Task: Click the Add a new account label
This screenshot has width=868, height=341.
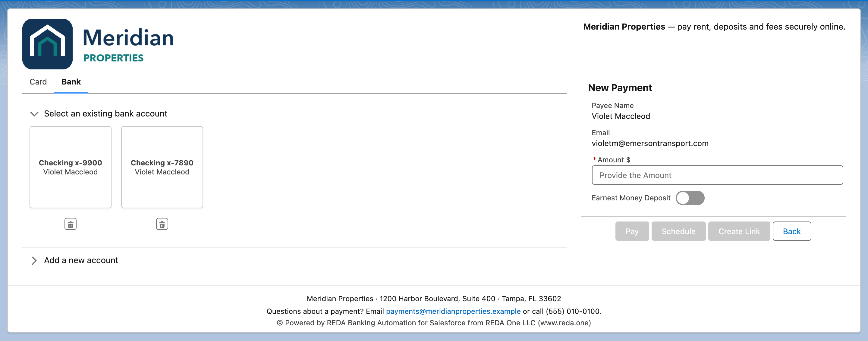Action: click(81, 260)
